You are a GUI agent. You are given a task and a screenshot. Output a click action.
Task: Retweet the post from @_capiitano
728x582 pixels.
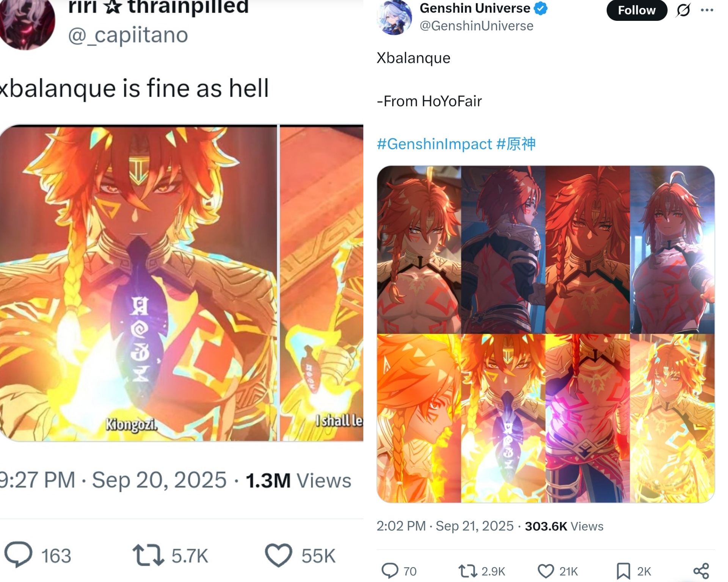[x=148, y=555]
